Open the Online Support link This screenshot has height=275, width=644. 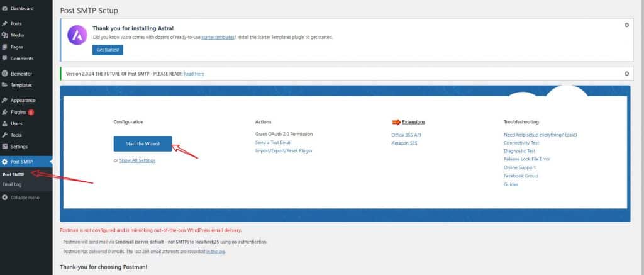click(x=519, y=168)
